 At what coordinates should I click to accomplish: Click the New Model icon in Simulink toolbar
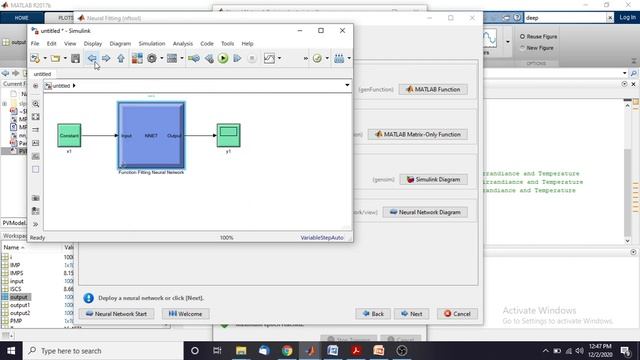tap(35, 58)
